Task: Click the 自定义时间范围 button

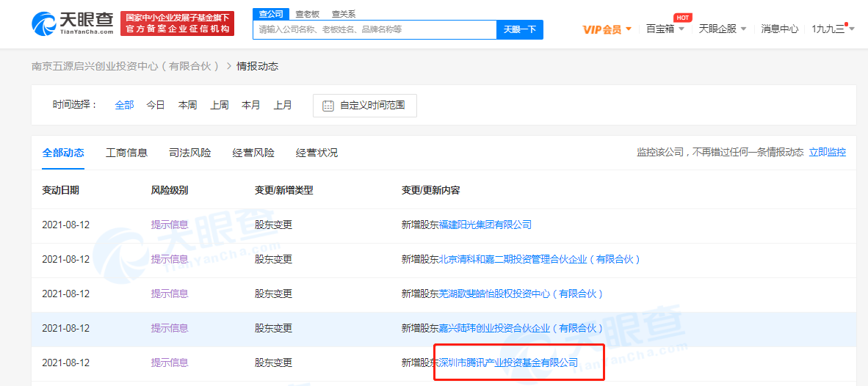Action: [x=365, y=106]
